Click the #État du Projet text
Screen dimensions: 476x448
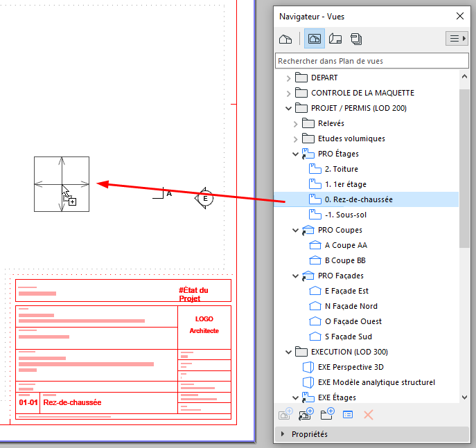[193, 294]
